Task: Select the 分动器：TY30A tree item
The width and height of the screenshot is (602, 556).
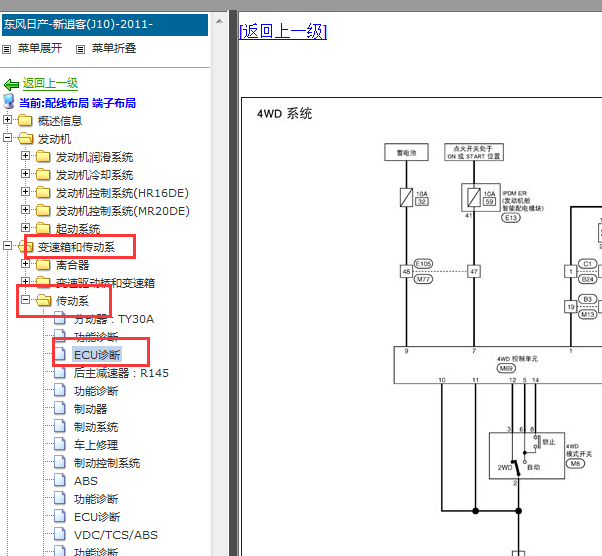Action: [x=114, y=319]
